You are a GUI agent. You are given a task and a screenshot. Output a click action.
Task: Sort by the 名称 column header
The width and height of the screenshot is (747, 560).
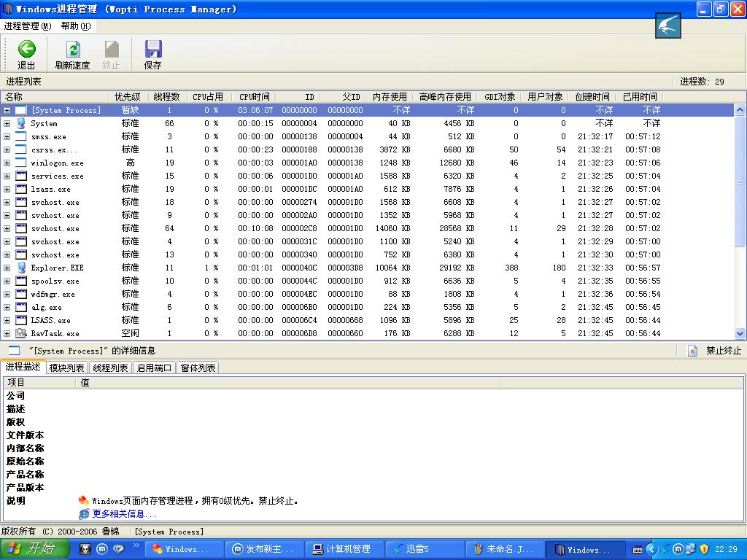pyautogui.click(x=55, y=97)
